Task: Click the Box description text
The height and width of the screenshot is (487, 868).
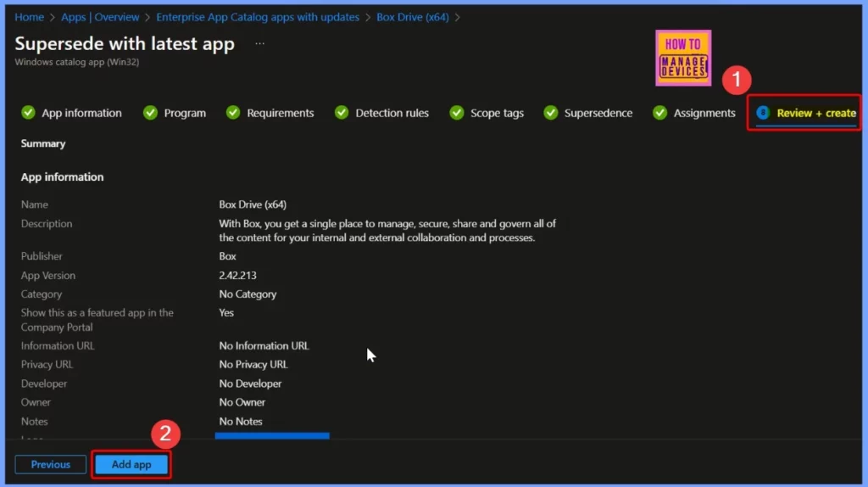Action: pyautogui.click(x=387, y=231)
